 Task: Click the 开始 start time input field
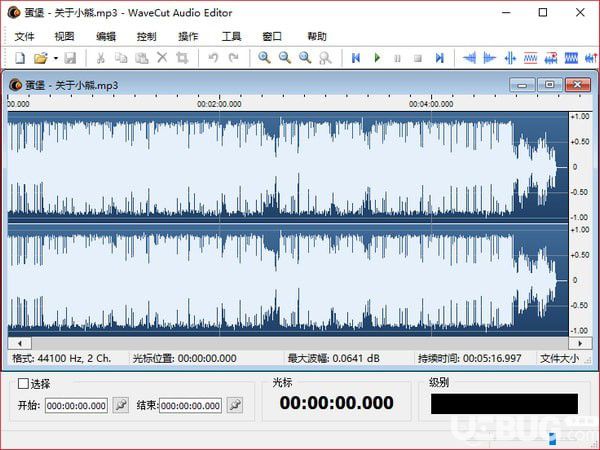(x=76, y=406)
